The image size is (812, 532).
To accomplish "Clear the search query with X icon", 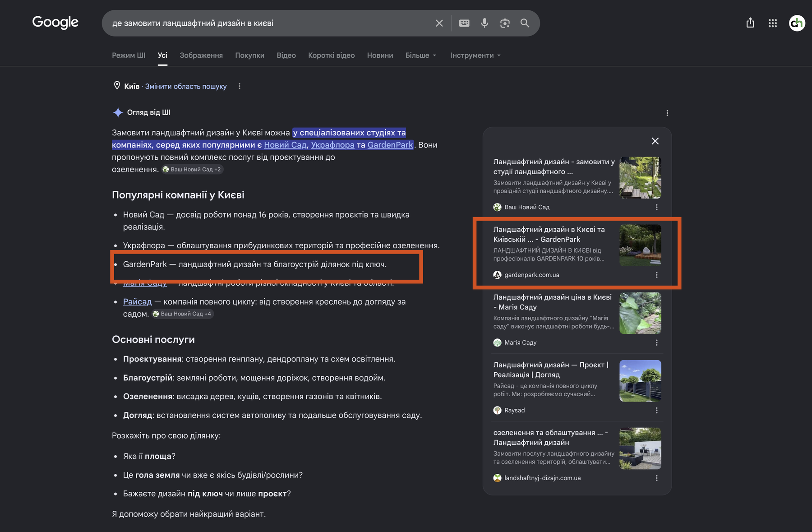I will click(x=439, y=23).
